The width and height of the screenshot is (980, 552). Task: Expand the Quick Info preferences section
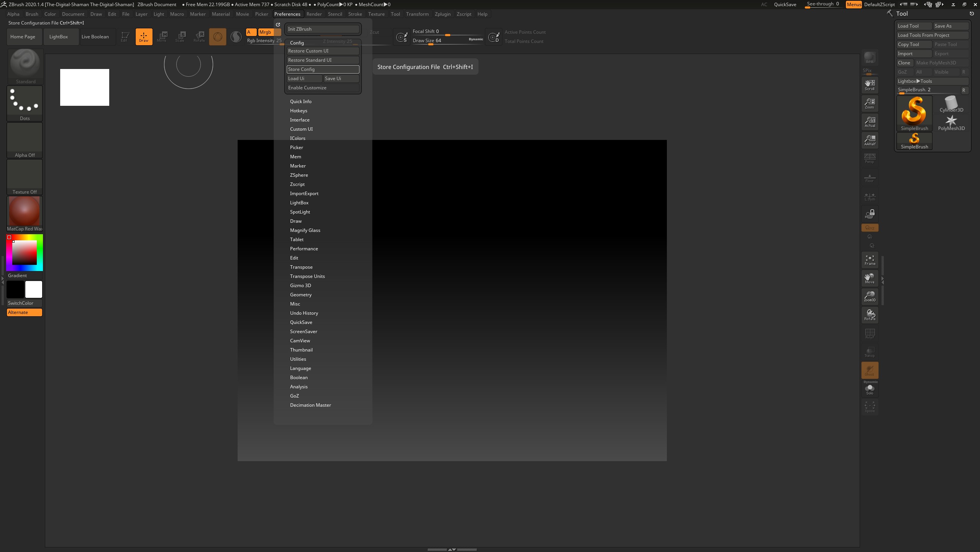[301, 101]
